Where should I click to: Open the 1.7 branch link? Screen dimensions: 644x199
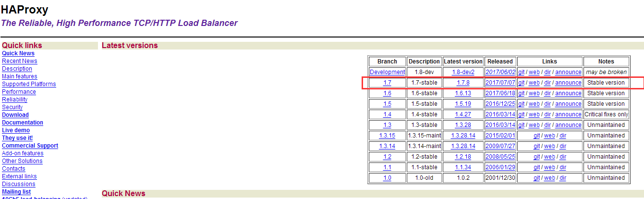pyautogui.click(x=387, y=83)
